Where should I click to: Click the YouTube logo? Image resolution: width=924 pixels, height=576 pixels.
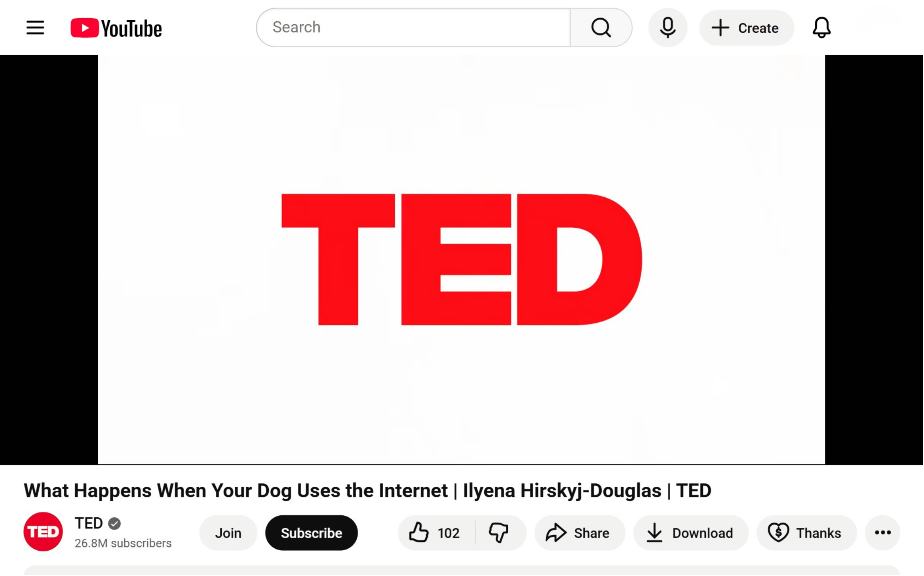[116, 27]
